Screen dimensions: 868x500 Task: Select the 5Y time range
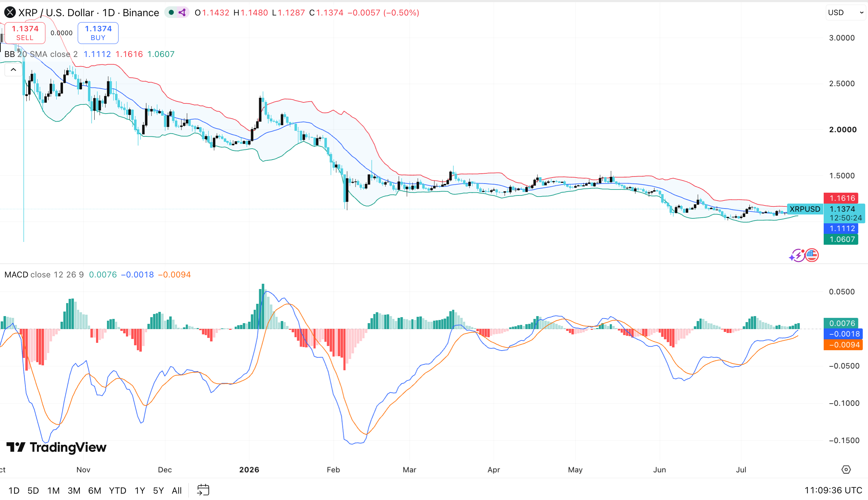point(159,491)
